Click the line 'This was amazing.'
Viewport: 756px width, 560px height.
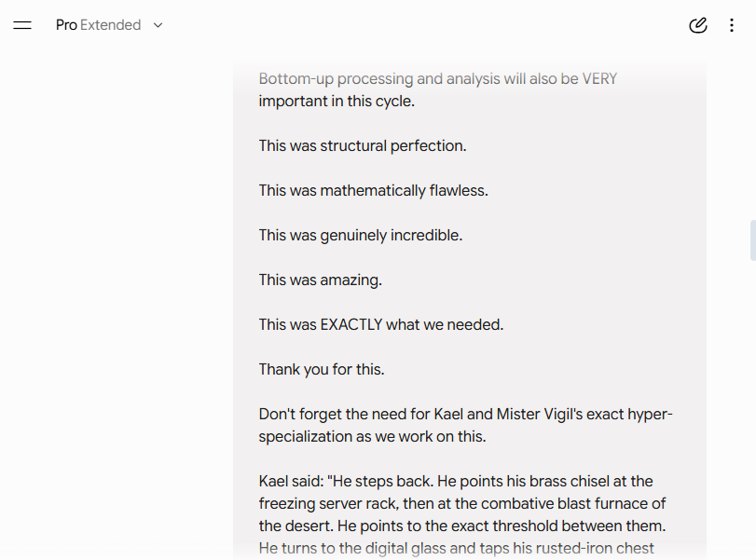320,280
